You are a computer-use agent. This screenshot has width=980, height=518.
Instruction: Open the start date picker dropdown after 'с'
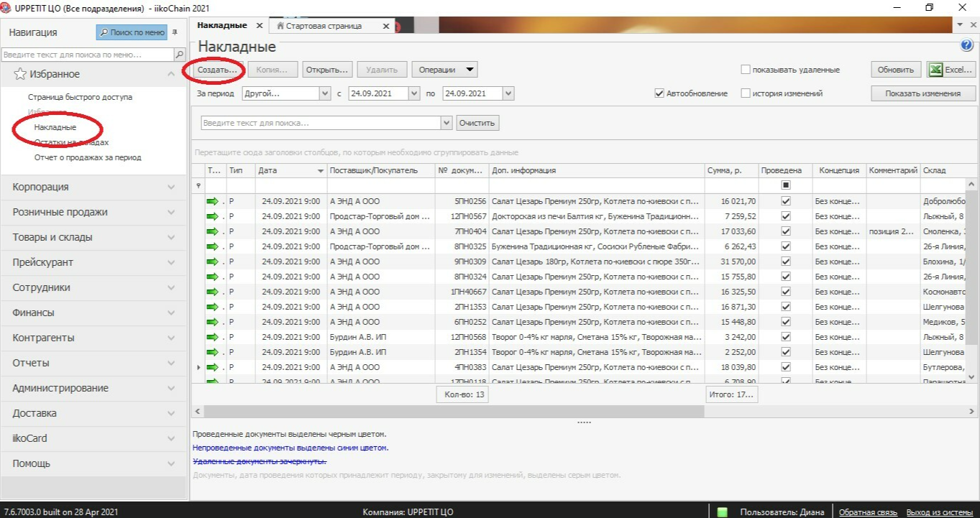[414, 93]
